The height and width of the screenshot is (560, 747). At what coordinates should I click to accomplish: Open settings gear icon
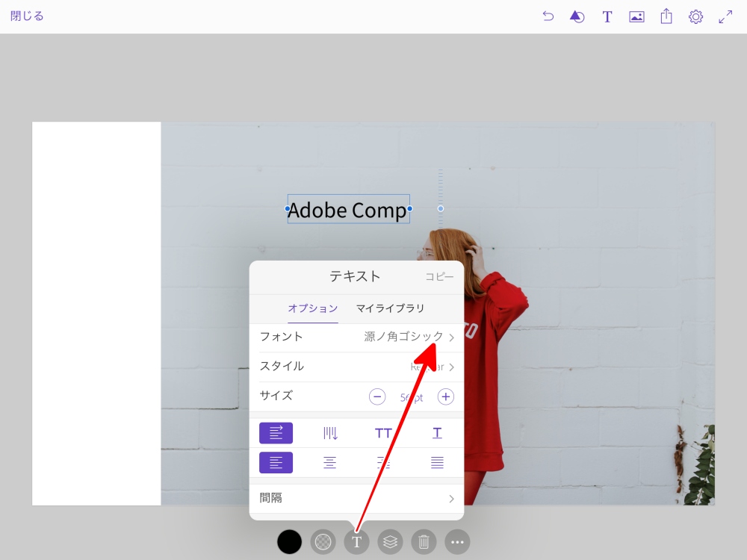click(695, 17)
